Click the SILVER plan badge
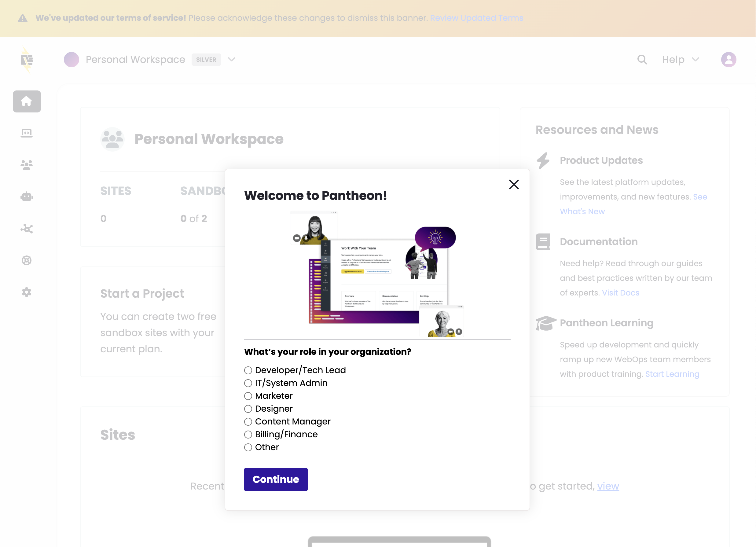Viewport: 756px width, 547px height. coord(206,60)
